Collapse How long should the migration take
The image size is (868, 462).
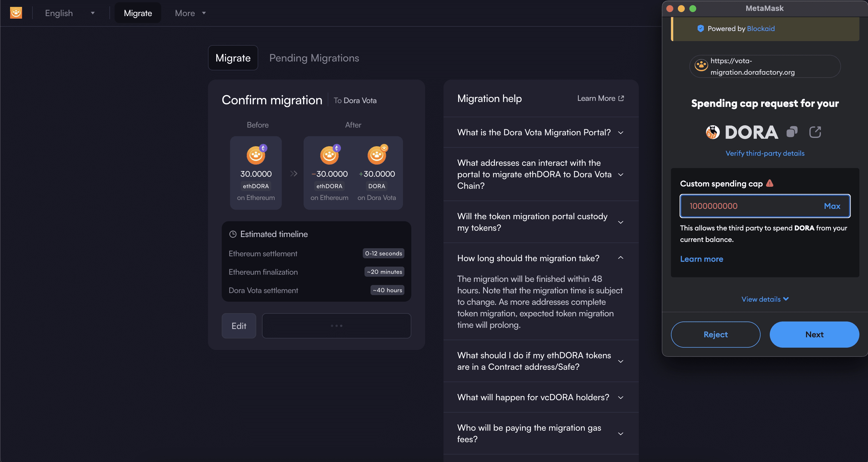(541, 258)
